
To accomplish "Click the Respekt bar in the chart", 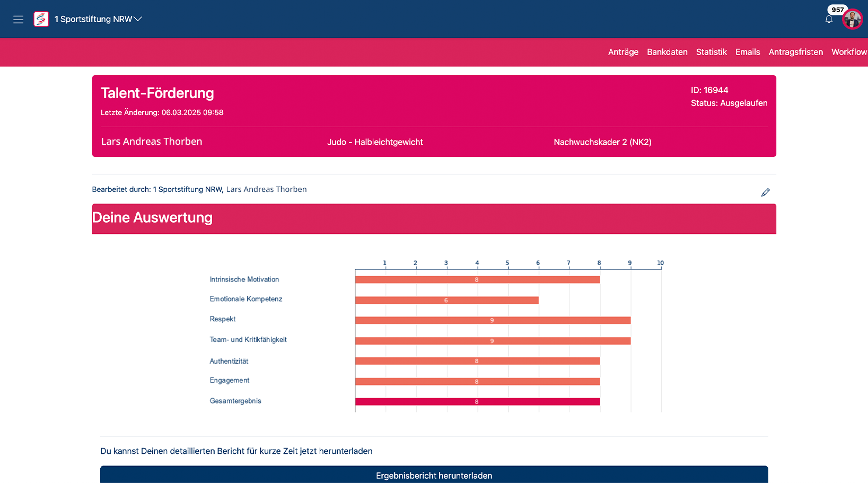I will tap(493, 320).
